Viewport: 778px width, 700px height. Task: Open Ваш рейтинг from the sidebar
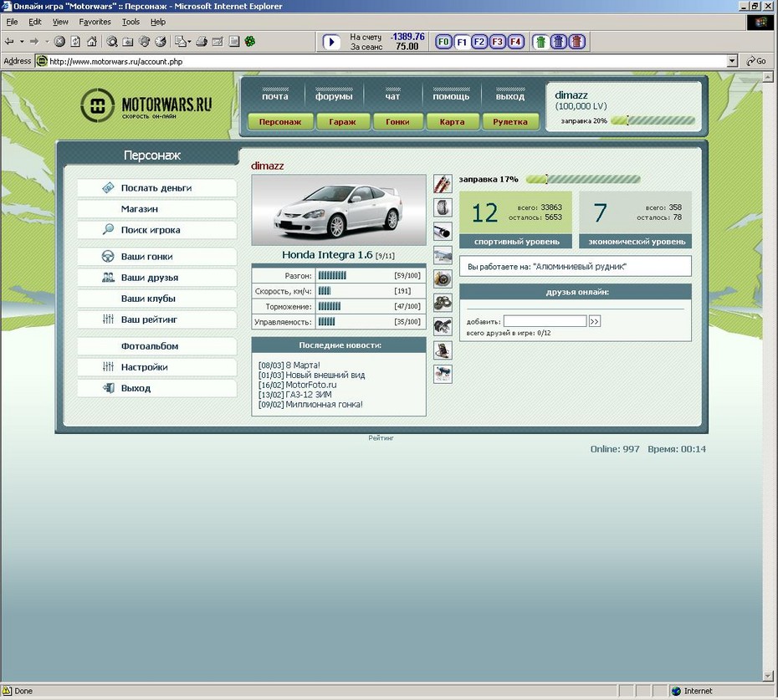coord(156,319)
